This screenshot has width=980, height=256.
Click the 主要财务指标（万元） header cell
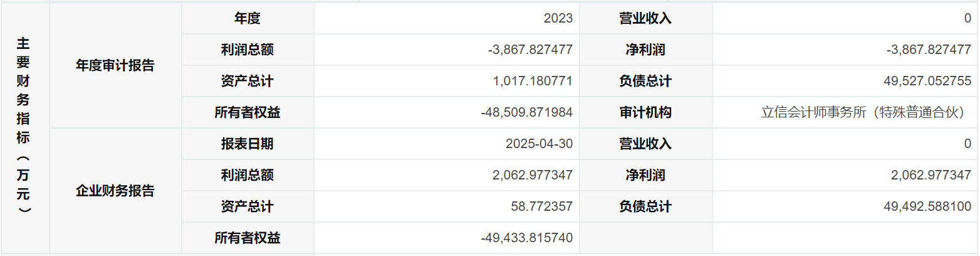click(24, 128)
